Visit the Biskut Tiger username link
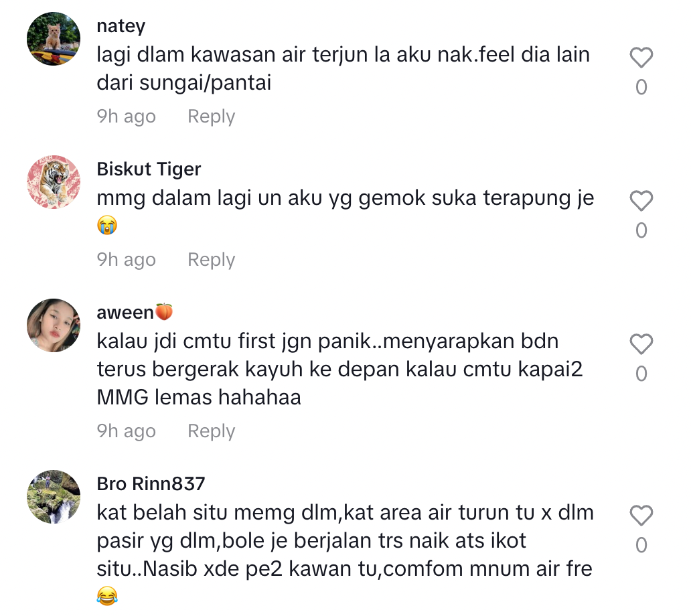The height and width of the screenshot is (616, 691). tap(149, 169)
